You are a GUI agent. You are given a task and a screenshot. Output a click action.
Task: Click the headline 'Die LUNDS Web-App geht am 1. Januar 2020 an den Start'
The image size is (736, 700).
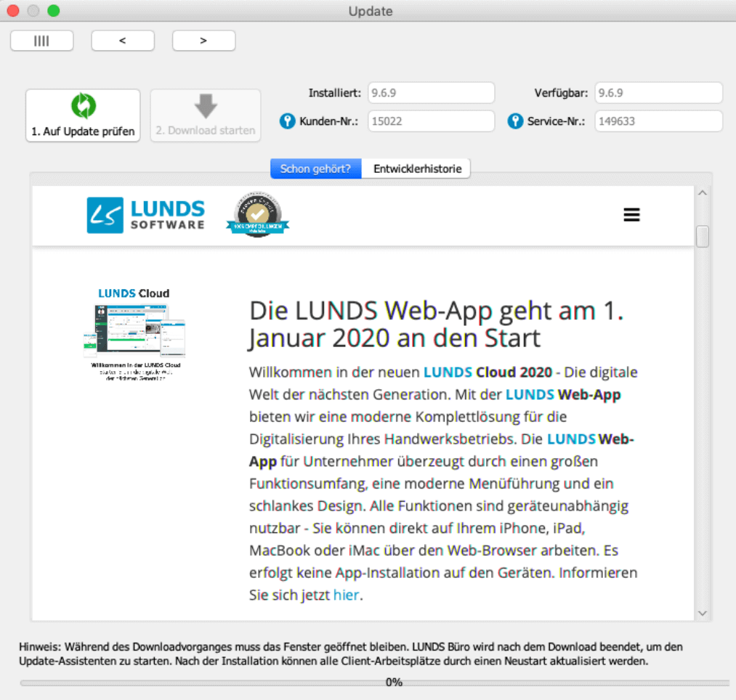[x=437, y=324]
